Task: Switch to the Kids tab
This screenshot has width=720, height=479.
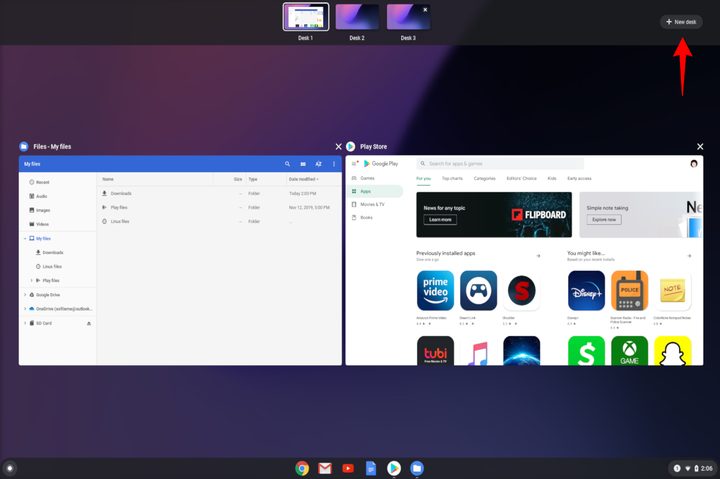Action: pos(552,179)
